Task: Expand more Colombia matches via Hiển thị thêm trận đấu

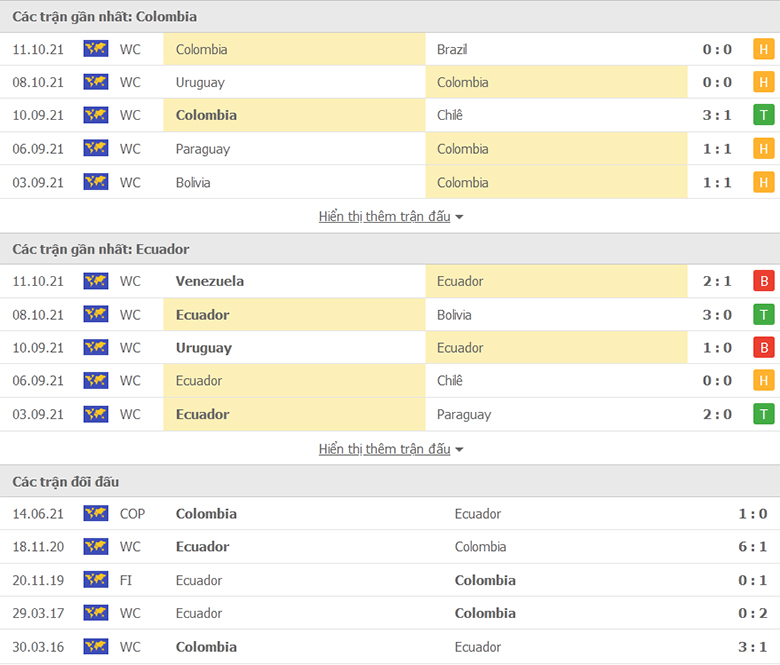Action: point(385,216)
